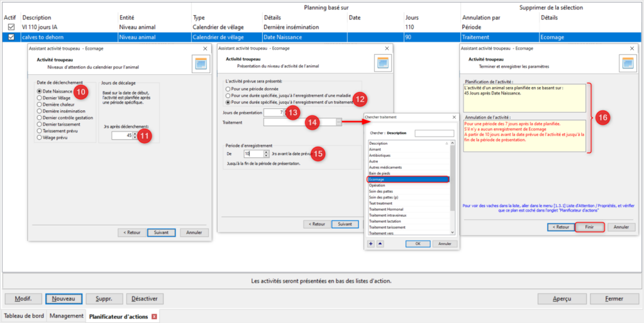Uncheck Actif for VI 110 jours IA
Viewport: 644px width, 323px height.
[11, 27]
